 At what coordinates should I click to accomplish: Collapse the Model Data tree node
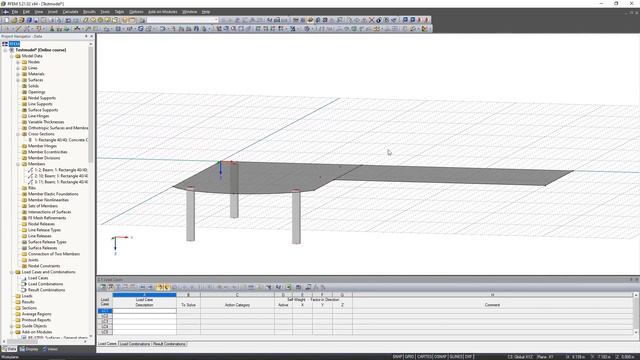[11, 56]
